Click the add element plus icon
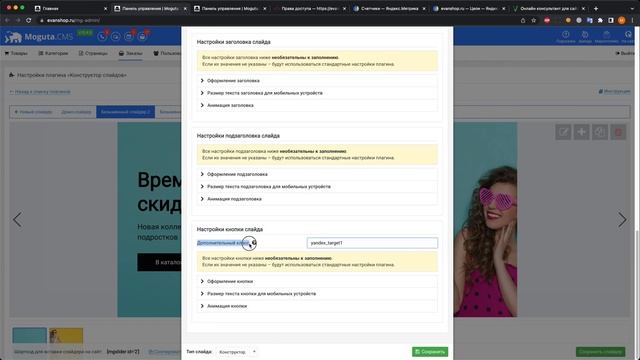The width and height of the screenshot is (640, 360). coord(581,132)
